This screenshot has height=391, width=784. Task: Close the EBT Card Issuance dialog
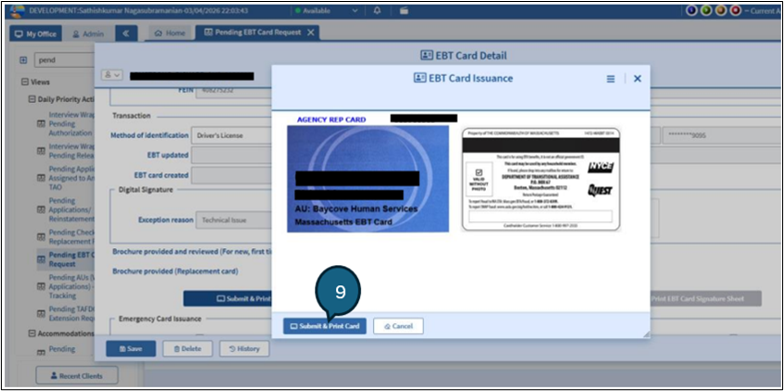(638, 78)
